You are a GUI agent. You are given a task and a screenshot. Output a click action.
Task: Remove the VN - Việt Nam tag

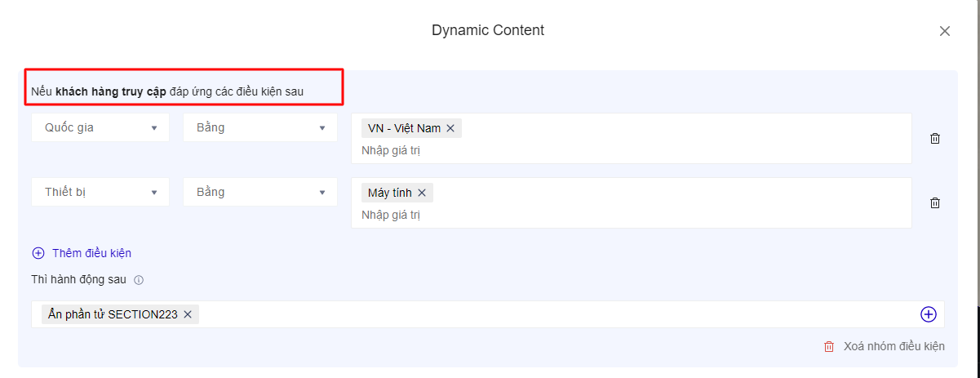click(450, 128)
